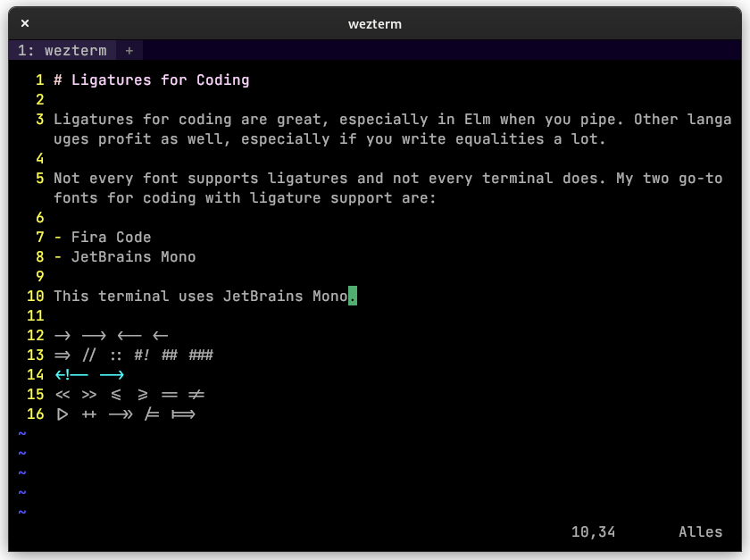This screenshot has width=750, height=560.
Task: Open a new tab with the plus button
Action: coord(129,51)
